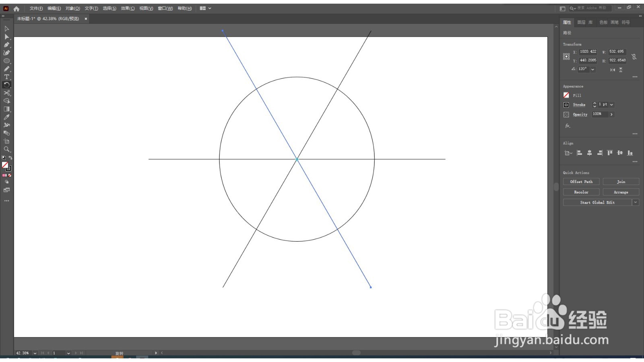Open the 对象(O) menu
644x362 pixels.
click(x=73, y=8)
